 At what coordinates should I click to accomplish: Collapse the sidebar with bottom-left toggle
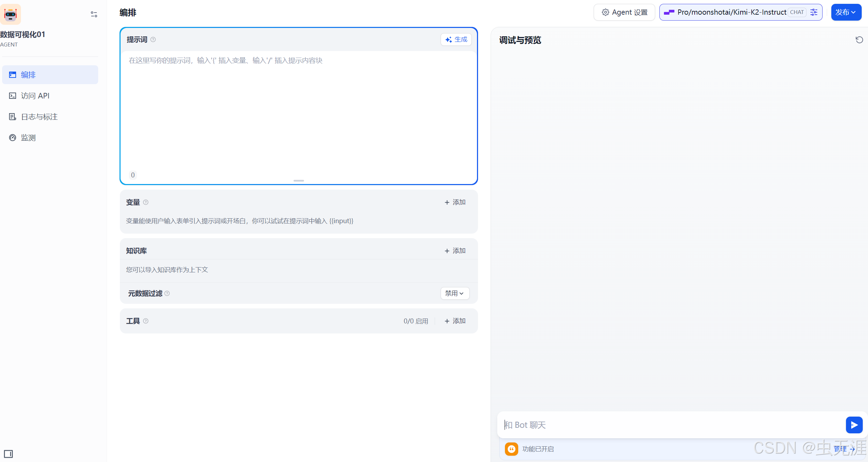[x=8, y=454]
